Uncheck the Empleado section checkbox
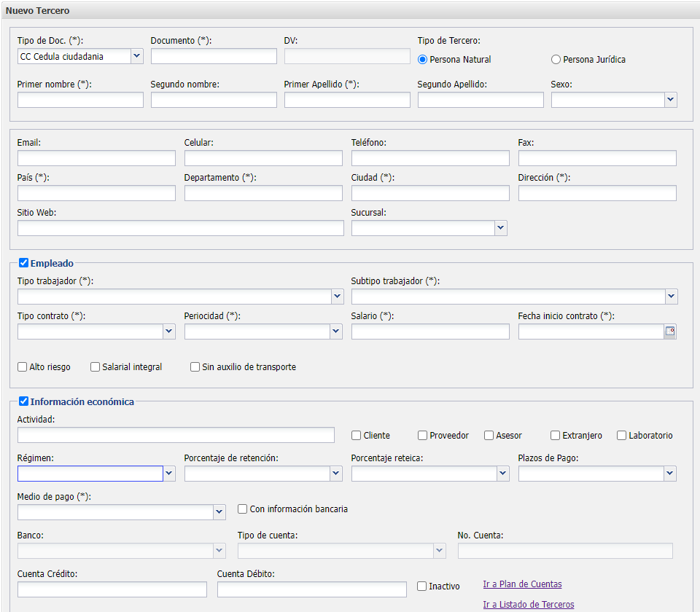The width and height of the screenshot is (700, 612). pyautogui.click(x=23, y=263)
